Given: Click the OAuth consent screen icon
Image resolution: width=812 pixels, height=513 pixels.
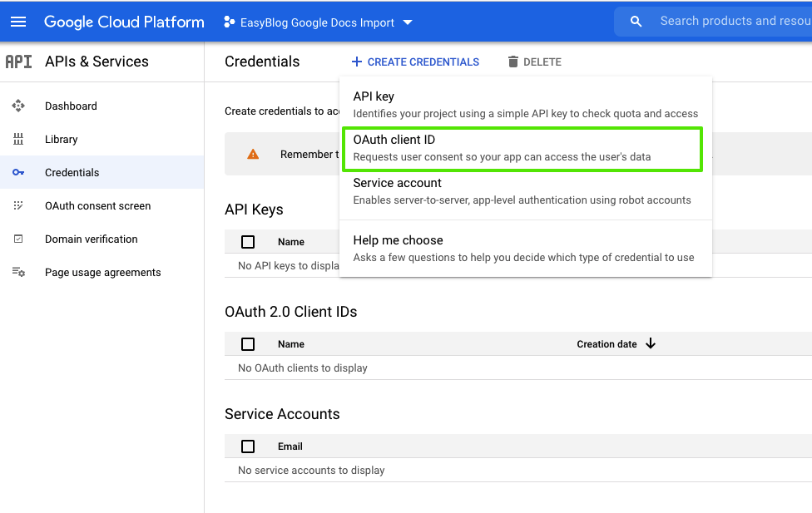Looking at the screenshot, I should coord(18,205).
